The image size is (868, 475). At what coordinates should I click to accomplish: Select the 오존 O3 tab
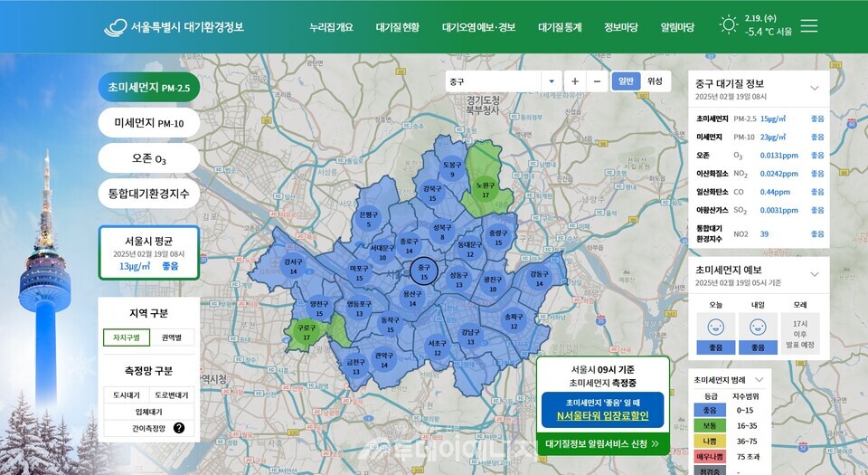click(x=149, y=158)
